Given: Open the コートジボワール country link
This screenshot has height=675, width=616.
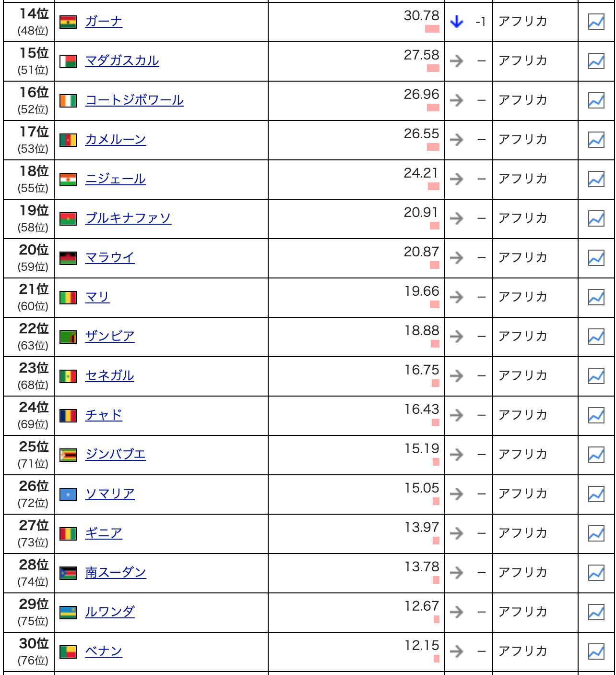Looking at the screenshot, I should 134,100.
